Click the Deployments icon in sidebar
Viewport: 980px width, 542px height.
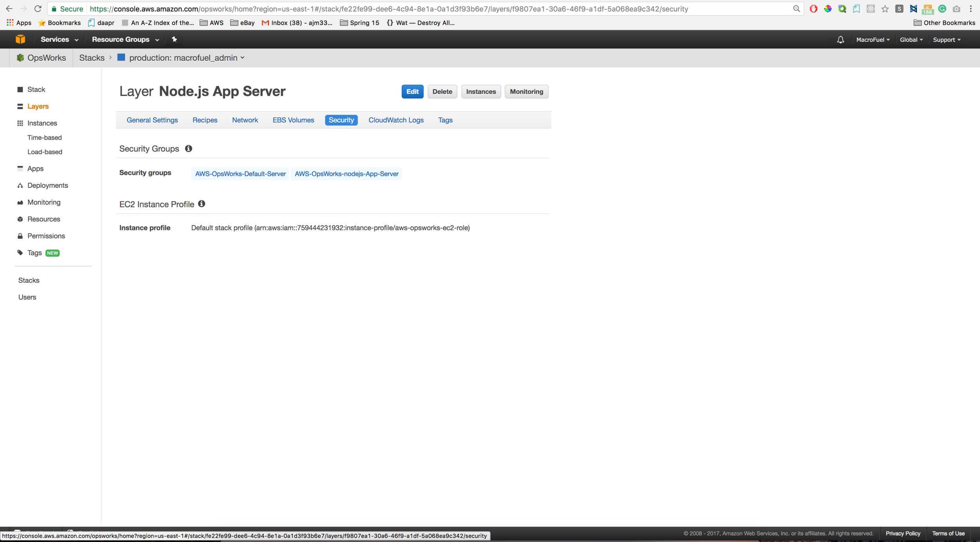tap(20, 185)
